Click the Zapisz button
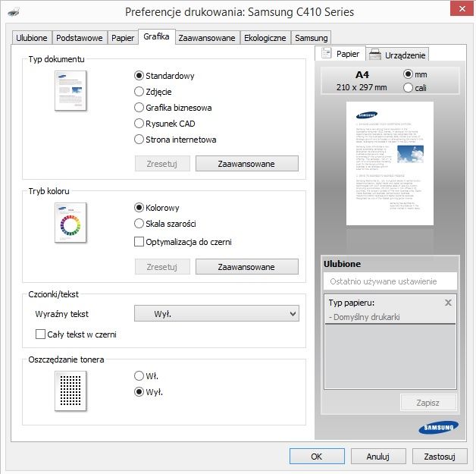 coord(428,403)
